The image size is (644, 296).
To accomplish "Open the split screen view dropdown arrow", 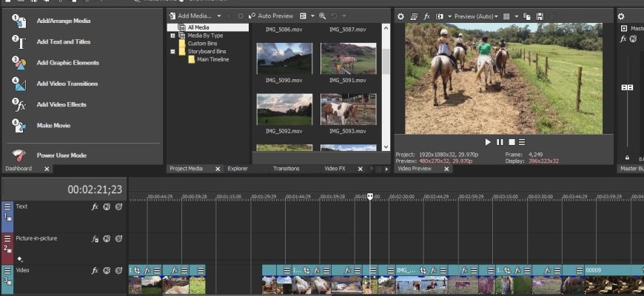I will (x=450, y=17).
